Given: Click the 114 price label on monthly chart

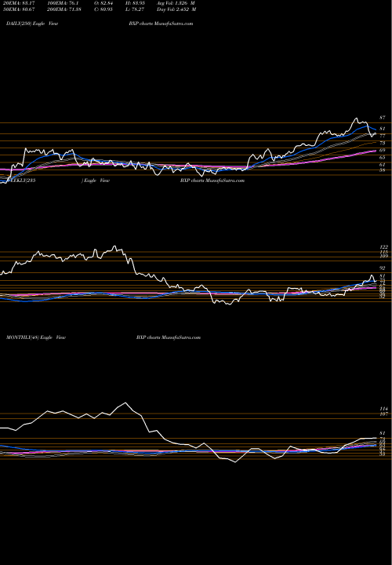Looking at the screenshot, I should click(383, 409).
